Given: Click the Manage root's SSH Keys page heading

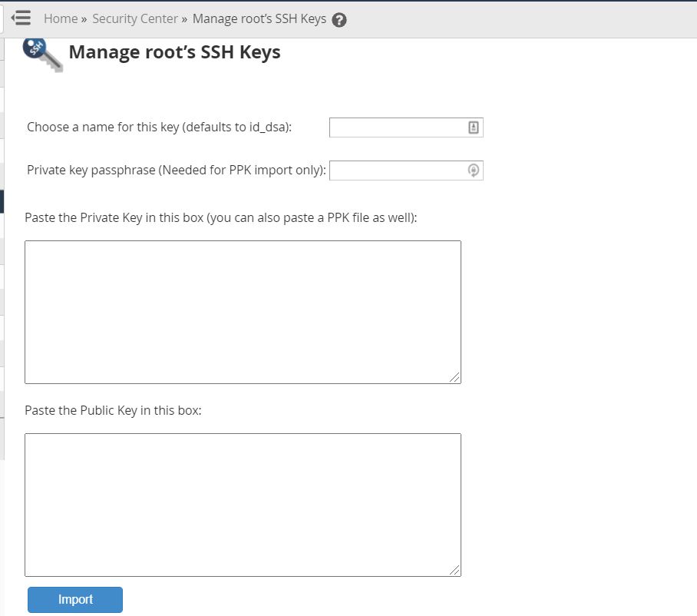Looking at the screenshot, I should (174, 52).
